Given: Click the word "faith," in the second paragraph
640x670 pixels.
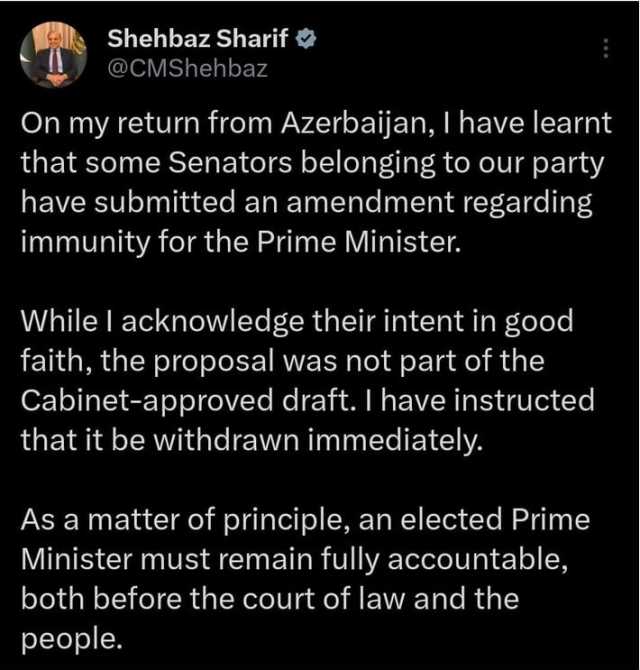Looking at the screenshot, I should click(51, 363).
